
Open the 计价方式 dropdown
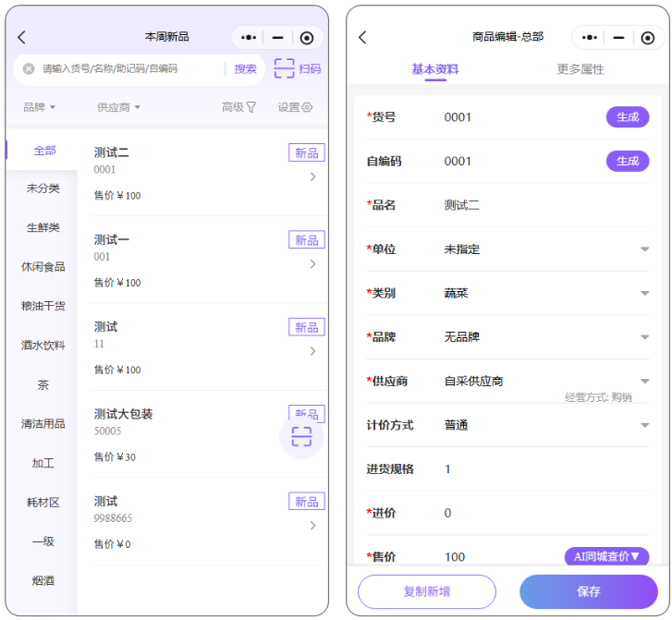(644, 426)
